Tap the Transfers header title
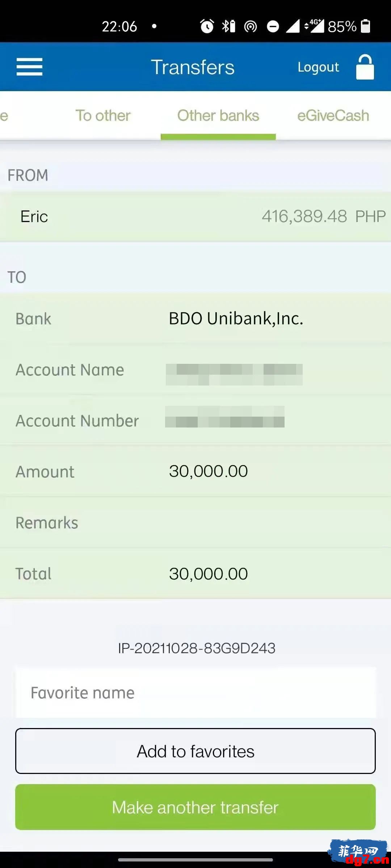Viewport: 391px width, 868px height. coord(193,67)
